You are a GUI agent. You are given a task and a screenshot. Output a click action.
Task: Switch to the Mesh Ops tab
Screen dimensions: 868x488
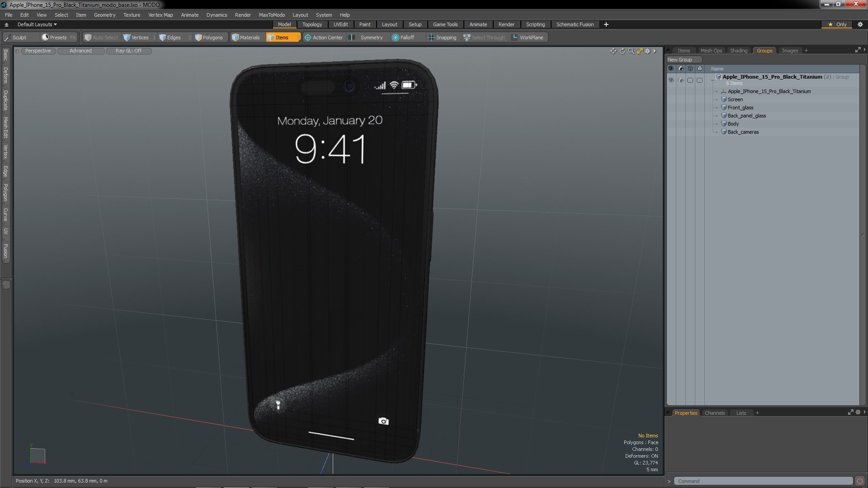pyautogui.click(x=711, y=51)
